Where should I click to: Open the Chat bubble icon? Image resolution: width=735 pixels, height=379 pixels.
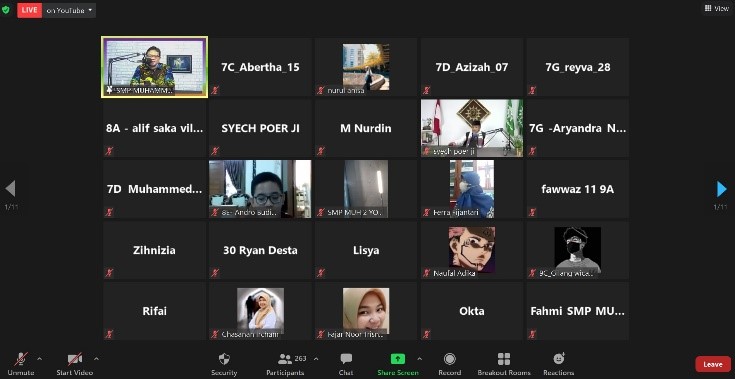(x=346, y=359)
